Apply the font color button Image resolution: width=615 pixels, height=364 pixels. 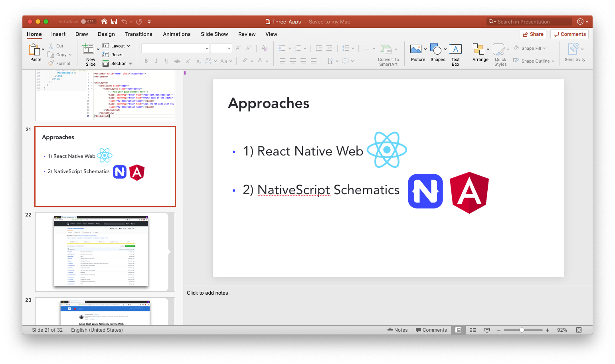tap(260, 61)
